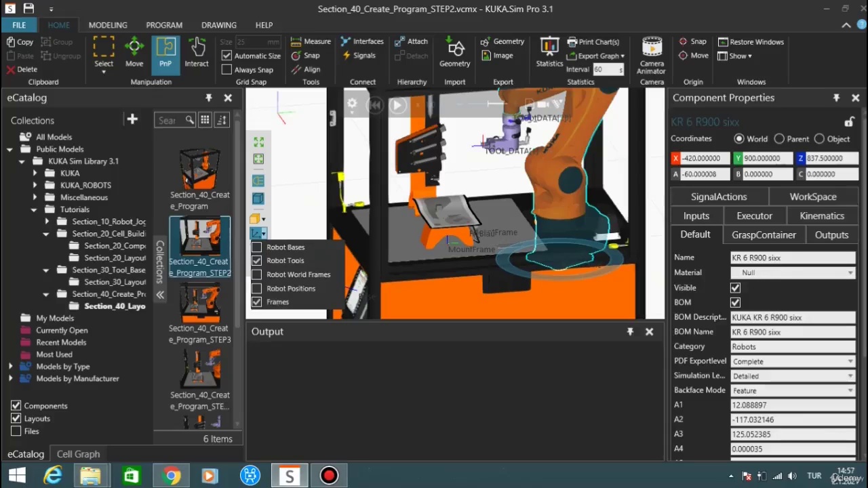Image resolution: width=868 pixels, height=488 pixels.
Task: Add a new collection with plus icon
Action: (132, 120)
